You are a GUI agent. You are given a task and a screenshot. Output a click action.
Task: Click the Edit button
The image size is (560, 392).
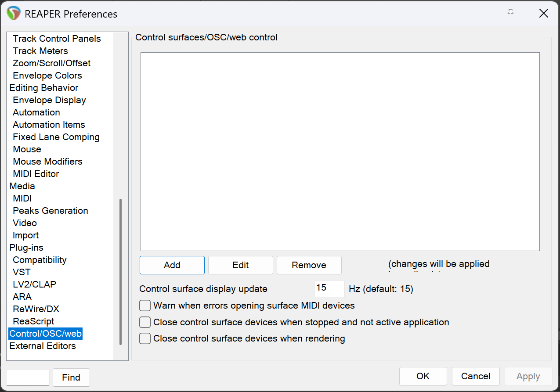coord(240,265)
